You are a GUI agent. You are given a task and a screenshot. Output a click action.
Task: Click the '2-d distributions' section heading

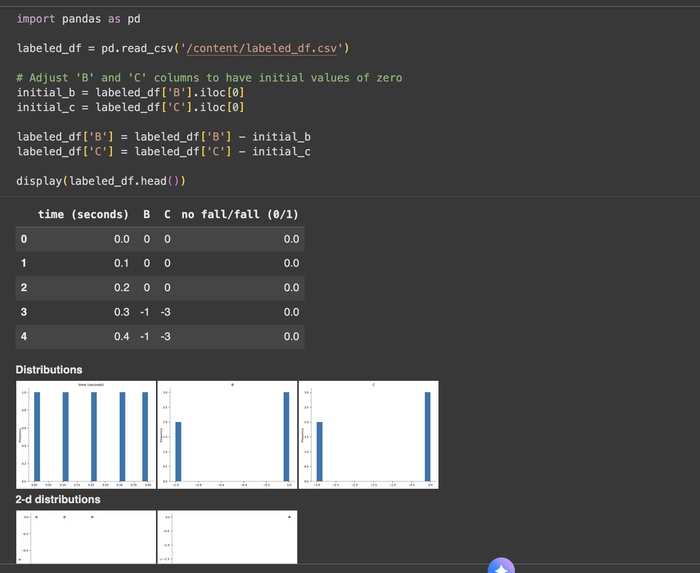pos(58,499)
